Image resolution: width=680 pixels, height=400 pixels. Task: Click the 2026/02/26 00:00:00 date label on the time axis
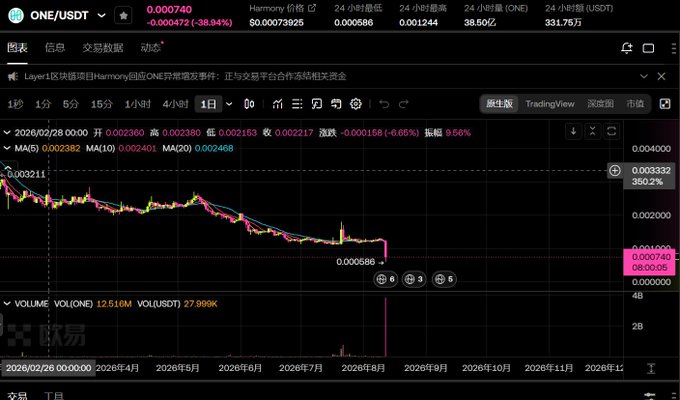(48, 368)
